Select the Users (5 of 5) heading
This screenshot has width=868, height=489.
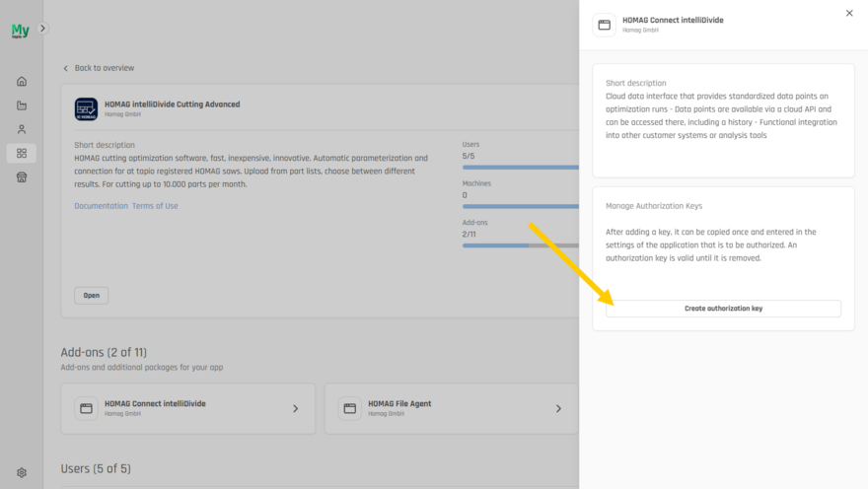96,468
